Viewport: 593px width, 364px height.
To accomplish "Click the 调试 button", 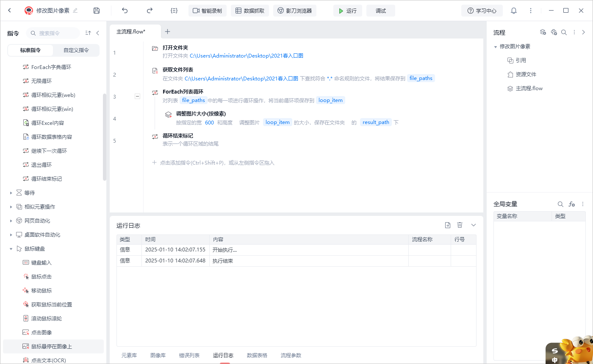I will click(x=380, y=11).
